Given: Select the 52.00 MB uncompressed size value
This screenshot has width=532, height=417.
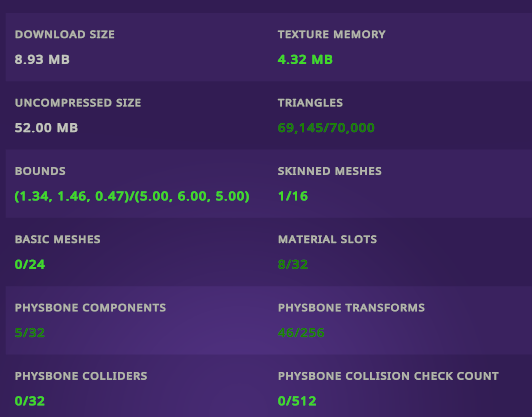Looking at the screenshot, I should click(46, 128).
